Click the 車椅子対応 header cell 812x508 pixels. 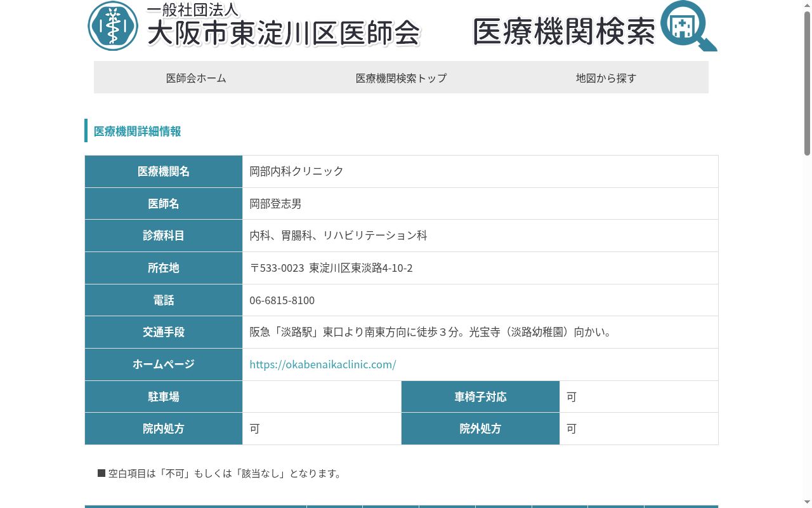tap(481, 397)
